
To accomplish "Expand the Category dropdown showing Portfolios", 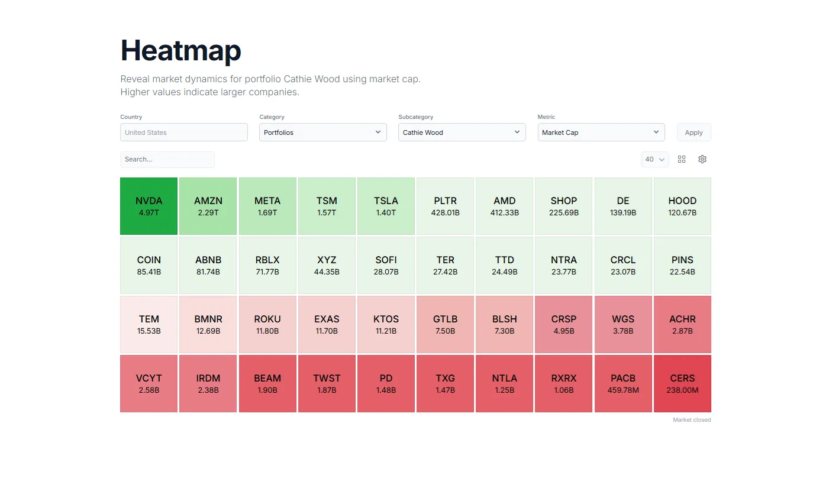I will (322, 132).
